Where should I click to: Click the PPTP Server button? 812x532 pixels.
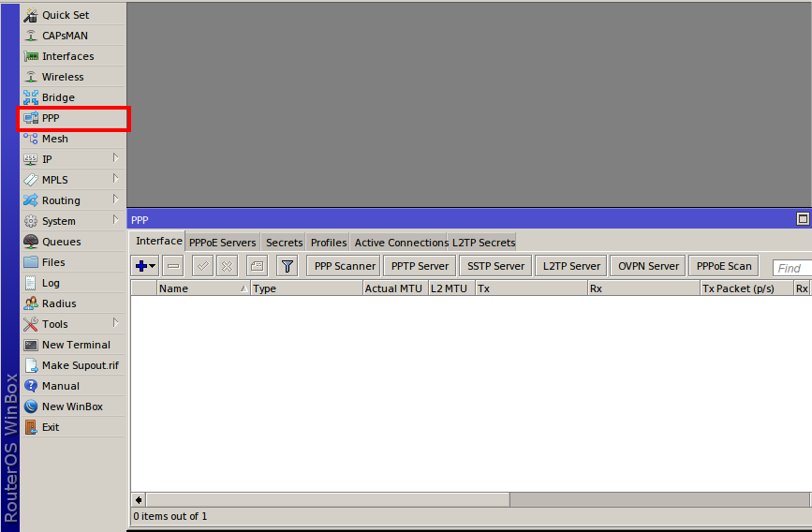pyautogui.click(x=420, y=266)
